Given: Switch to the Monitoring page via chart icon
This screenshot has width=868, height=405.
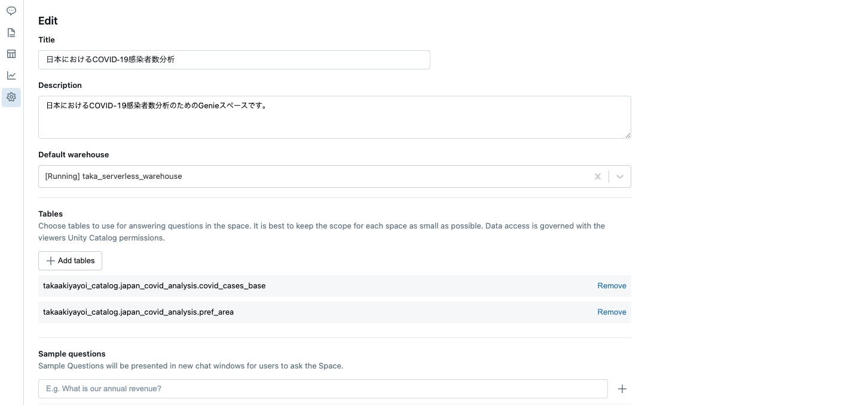Looking at the screenshot, I should point(11,75).
